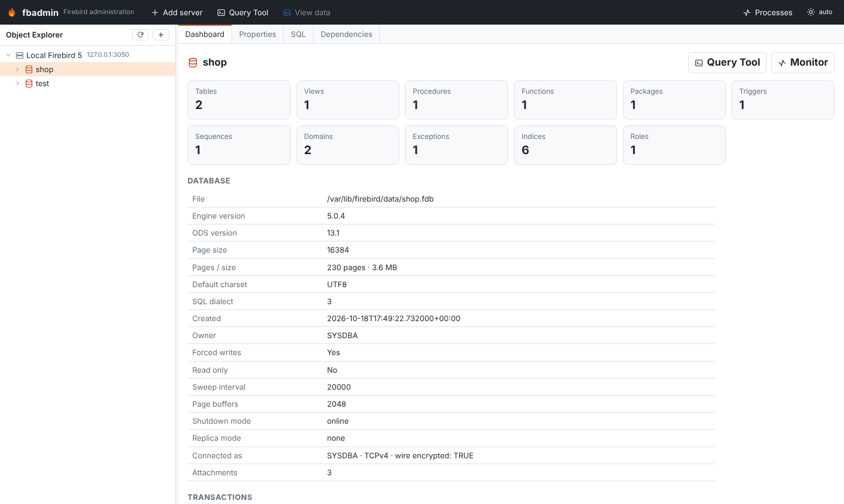This screenshot has width=844, height=504.
Task: Open the Dependencies tab
Action: [346, 34]
